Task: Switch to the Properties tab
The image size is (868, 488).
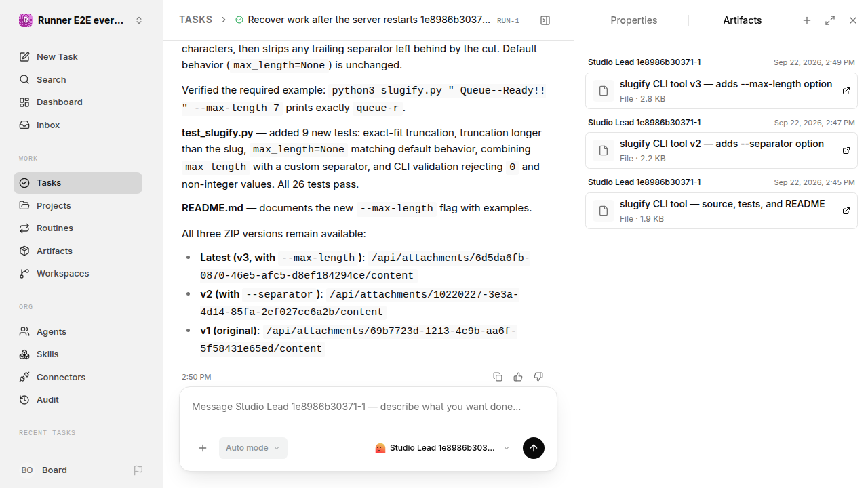Action: pos(633,20)
